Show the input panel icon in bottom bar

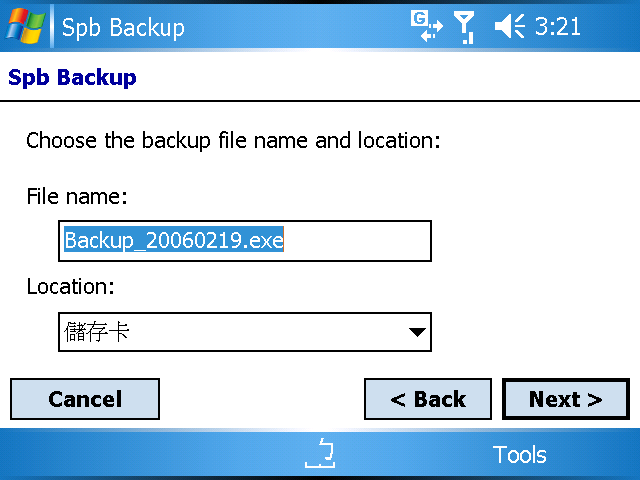[320, 453]
